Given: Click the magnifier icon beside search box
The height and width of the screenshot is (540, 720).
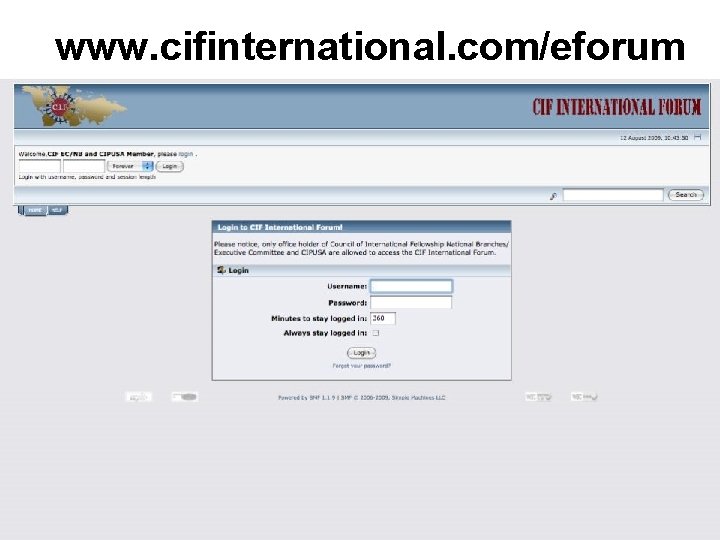Looking at the screenshot, I should pyautogui.click(x=553, y=196).
